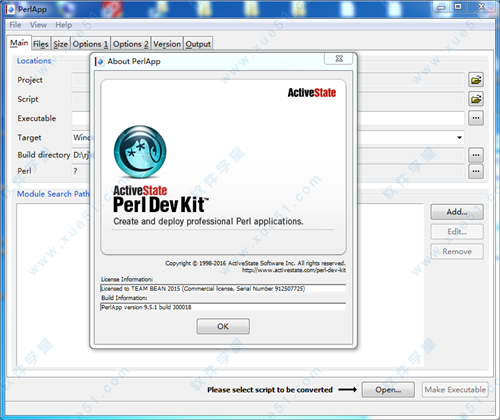Close the About PerlApp dialog with X
Screen dimensions: 500x420
tap(339, 59)
